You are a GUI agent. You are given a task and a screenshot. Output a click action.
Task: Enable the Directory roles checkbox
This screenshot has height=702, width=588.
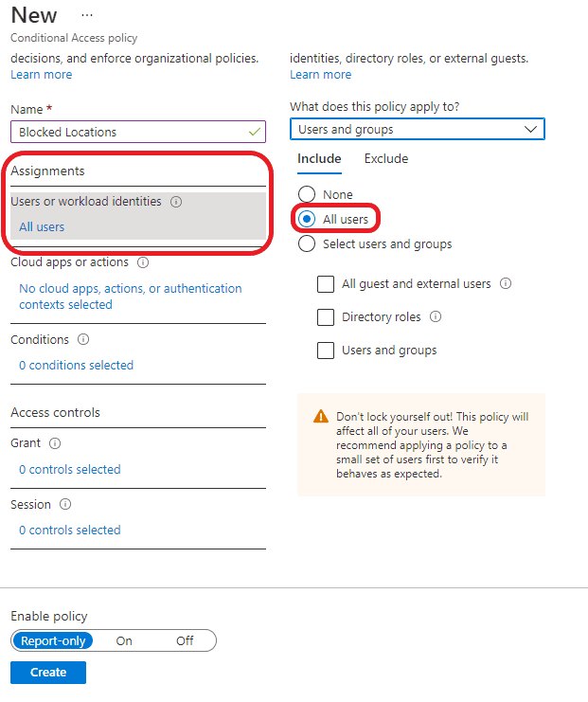[326, 317]
